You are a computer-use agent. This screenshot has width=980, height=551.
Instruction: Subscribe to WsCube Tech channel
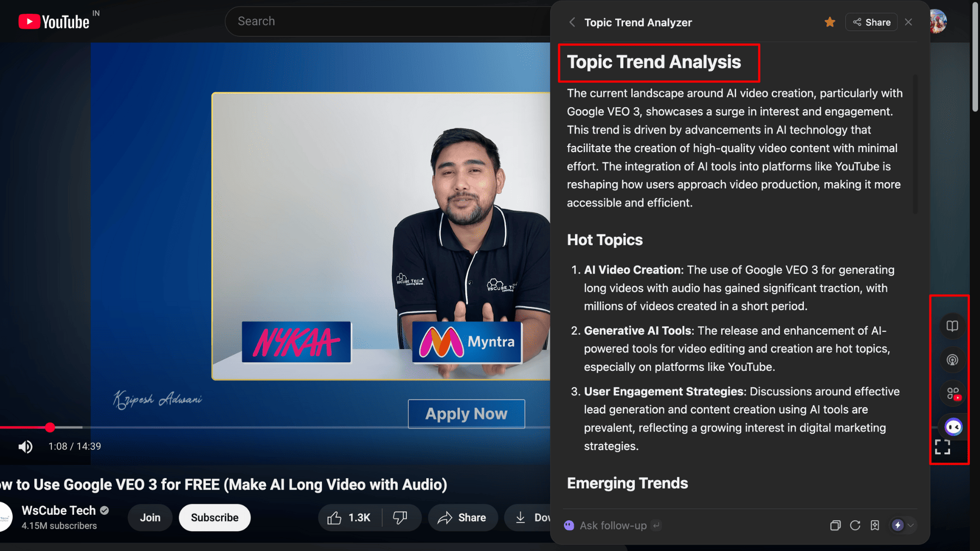[x=214, y=518]
